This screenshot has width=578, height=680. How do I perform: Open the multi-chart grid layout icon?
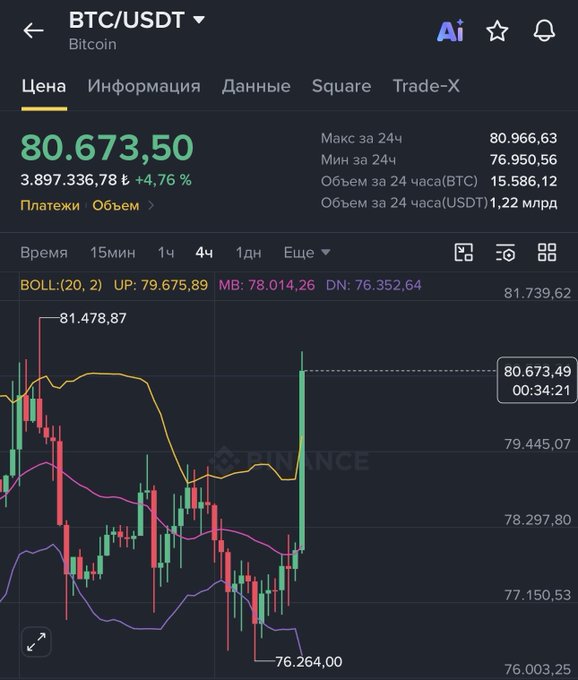[x=547, y=252]
